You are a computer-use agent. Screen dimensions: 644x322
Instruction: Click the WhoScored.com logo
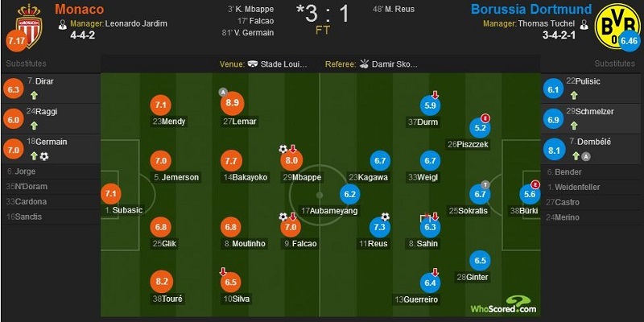[x=504, y=305]
